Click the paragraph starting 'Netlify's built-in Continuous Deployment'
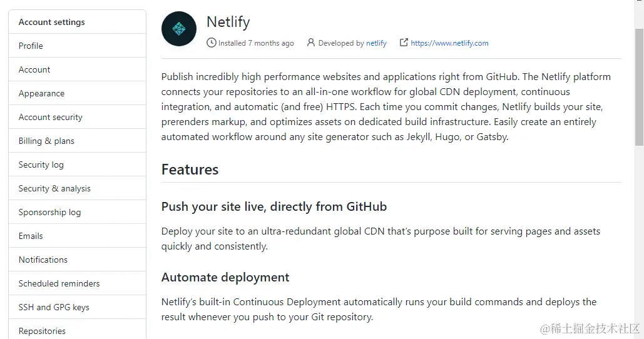644x339 pixels. [x=379, y=310]
